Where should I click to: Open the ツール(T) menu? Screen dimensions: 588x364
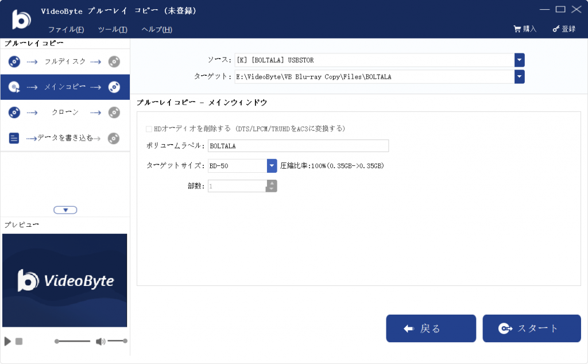pyautogui.click(x=113, y=30)
